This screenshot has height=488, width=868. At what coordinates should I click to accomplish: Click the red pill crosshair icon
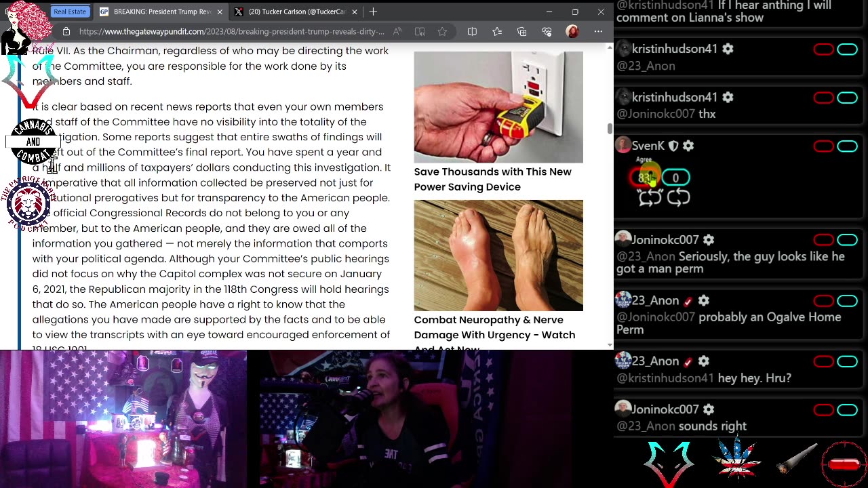(x=844, y=464)
